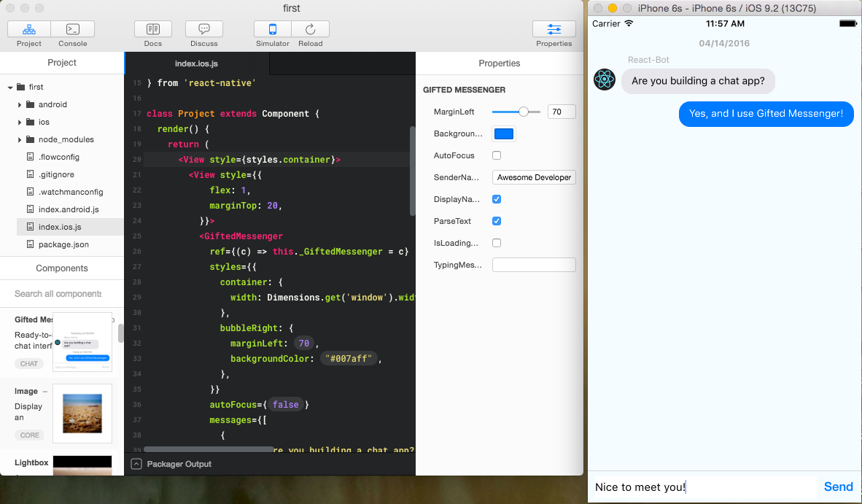Screen dimensions: 862x504
Task: Click the package.json file icon
Action: [x=30, y=244]
